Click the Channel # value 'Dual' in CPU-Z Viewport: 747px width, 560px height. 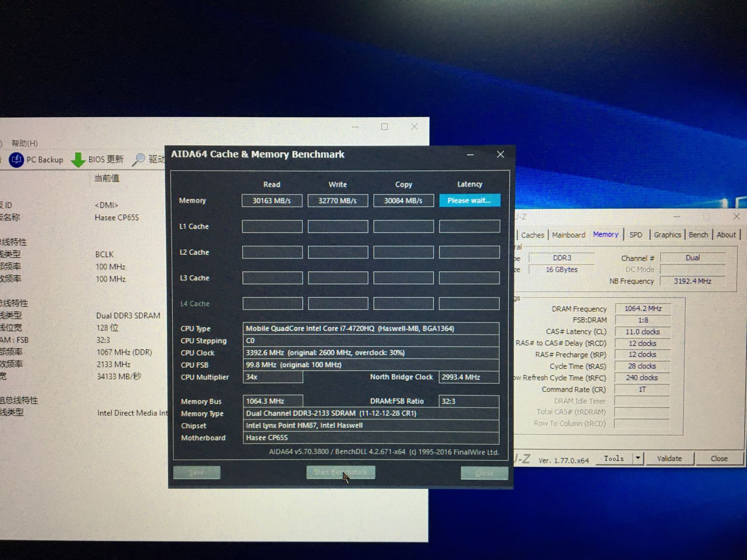tap(693, 258)
